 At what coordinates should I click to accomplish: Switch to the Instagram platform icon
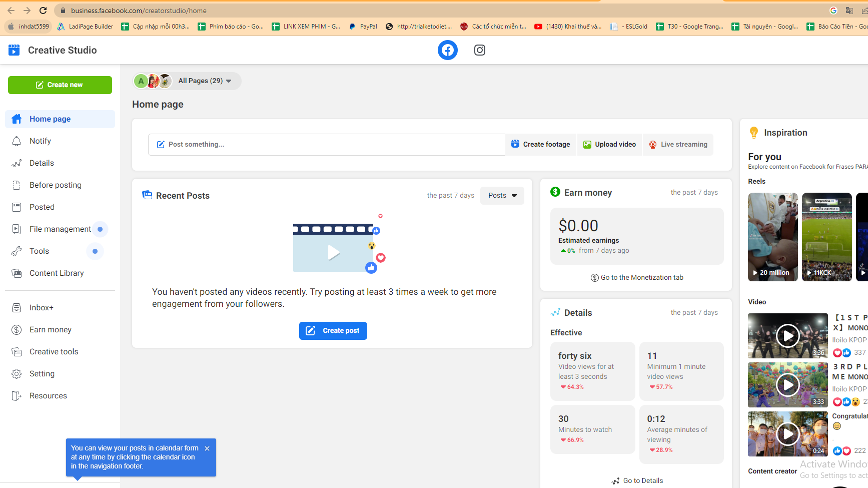pos(480,50)
